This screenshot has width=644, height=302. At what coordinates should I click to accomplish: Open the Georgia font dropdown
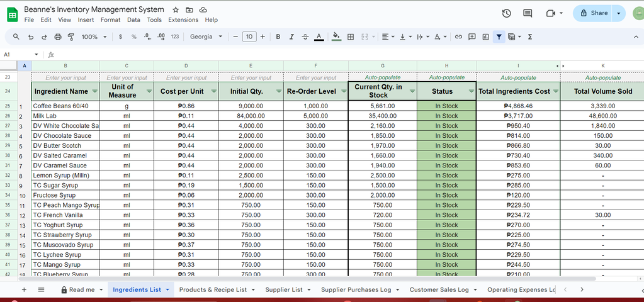click(206, 37)
